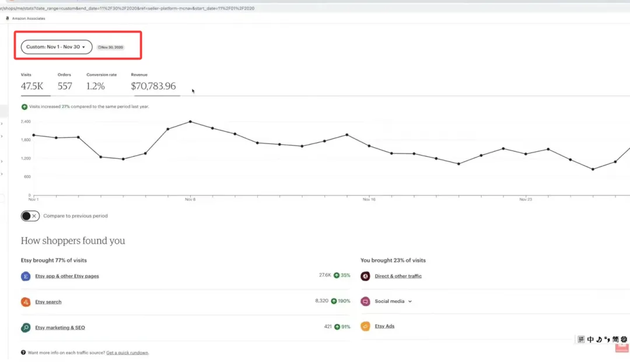Click the Nov 8 peak data point

click(190, 121)
